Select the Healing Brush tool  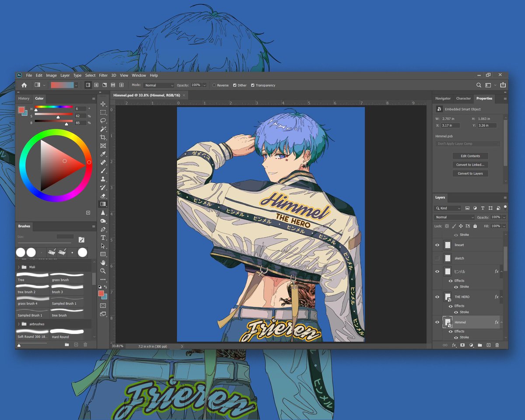click(x=103, y=162)
